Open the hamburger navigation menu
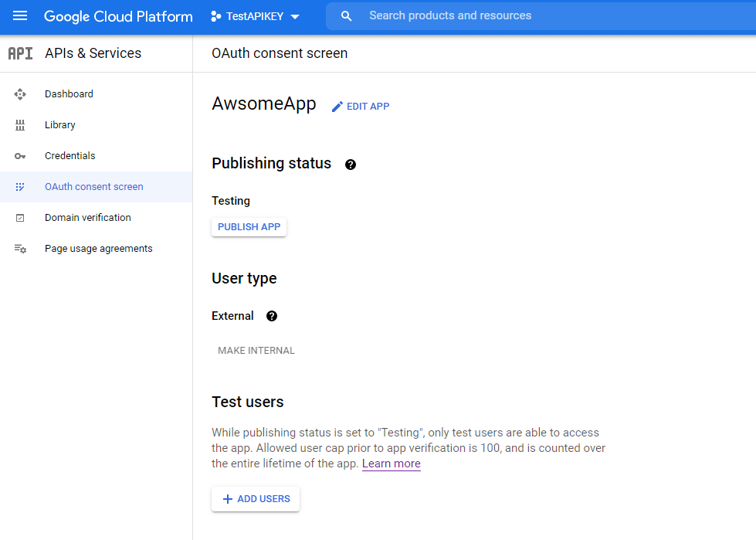The image size is (756, 540). point(19,15)
